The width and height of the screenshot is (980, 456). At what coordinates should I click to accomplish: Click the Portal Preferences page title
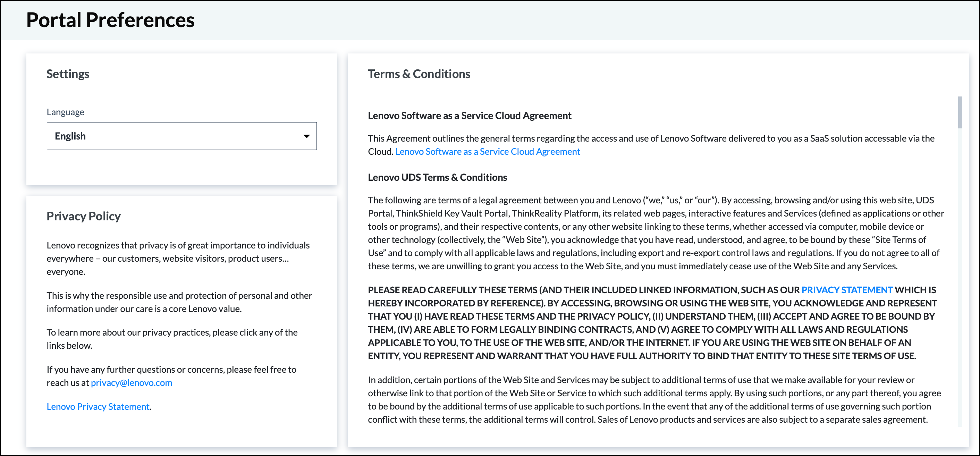click(110, 20)
